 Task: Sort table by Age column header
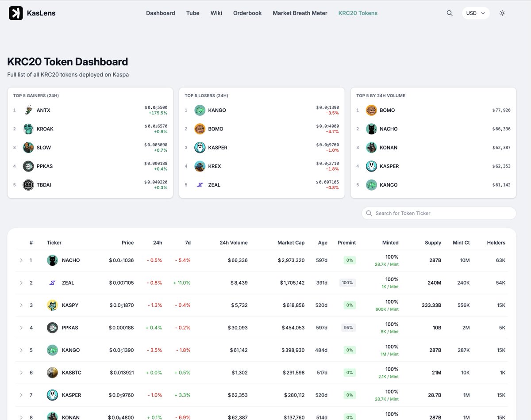pos(323,243)
